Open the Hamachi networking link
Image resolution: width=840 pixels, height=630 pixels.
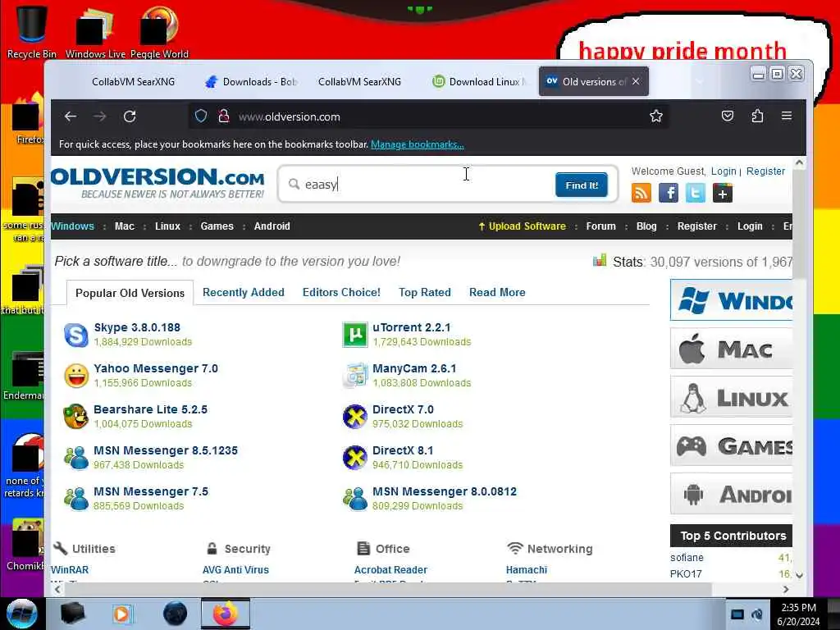pos(527,569)
